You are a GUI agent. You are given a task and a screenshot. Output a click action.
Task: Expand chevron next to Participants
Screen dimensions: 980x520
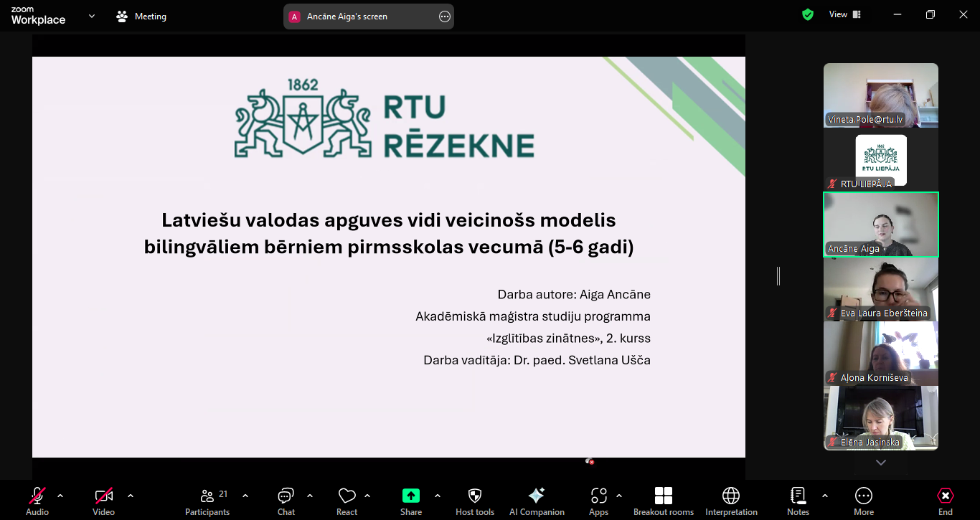pyautogui.click(x=245, y=496)
